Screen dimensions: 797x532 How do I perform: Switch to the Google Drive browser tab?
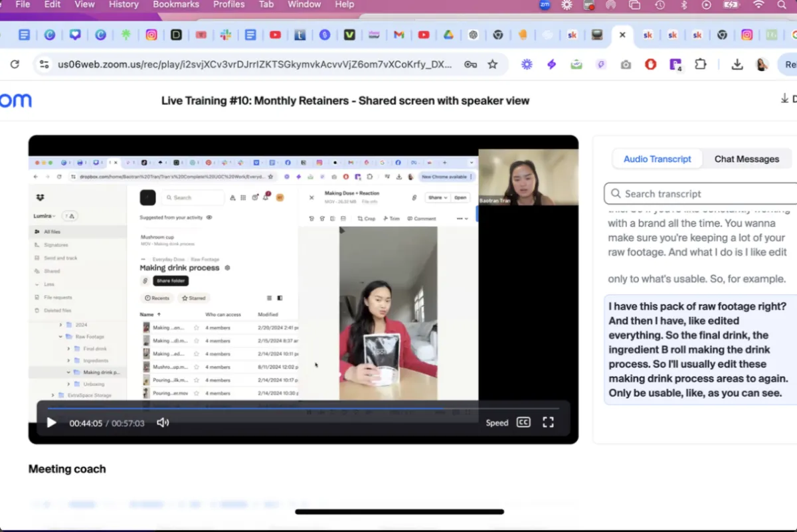tap(448, 35)
